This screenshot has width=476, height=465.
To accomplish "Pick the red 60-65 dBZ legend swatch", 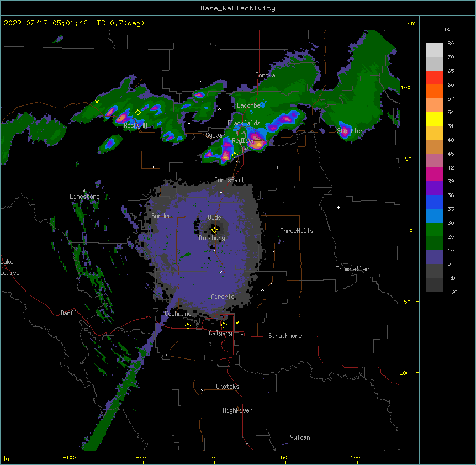I will coord(434,78).
